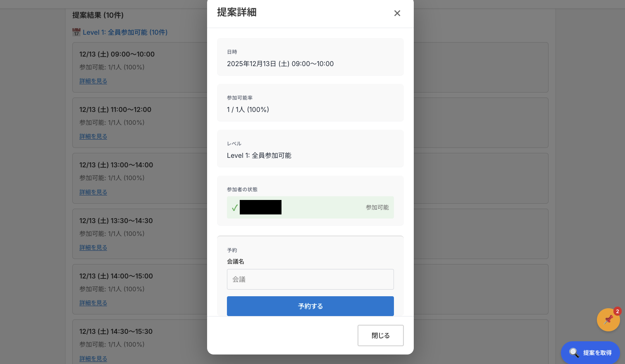Click the 12/13 (土) 11:00〜12:00 card title
Image resolution: width=625 pixels, height=364 pixels.
coord(115,109)
